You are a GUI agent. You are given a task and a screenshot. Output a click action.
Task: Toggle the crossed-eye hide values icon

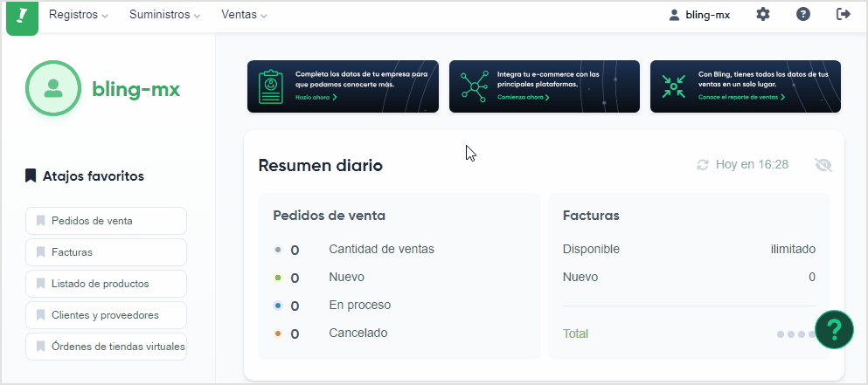point(823,165)
